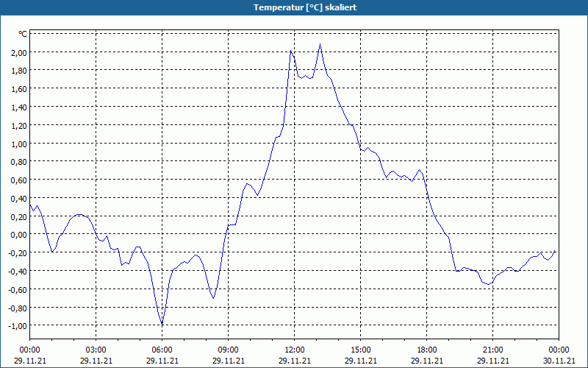Screen dimensions: 588x368
Task: Click the curve's first peak just before 12:00
Action: tap(290, 51)
